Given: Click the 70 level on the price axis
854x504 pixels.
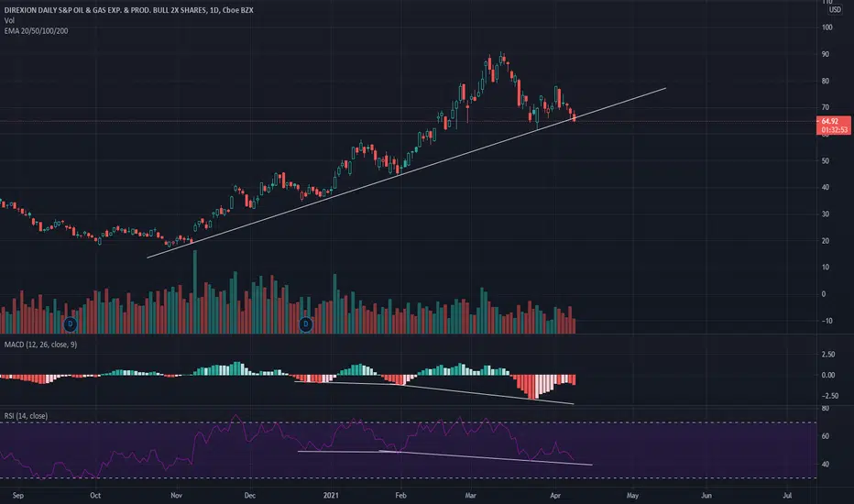Looking at the screenshot, I should (x=825, y=107).
